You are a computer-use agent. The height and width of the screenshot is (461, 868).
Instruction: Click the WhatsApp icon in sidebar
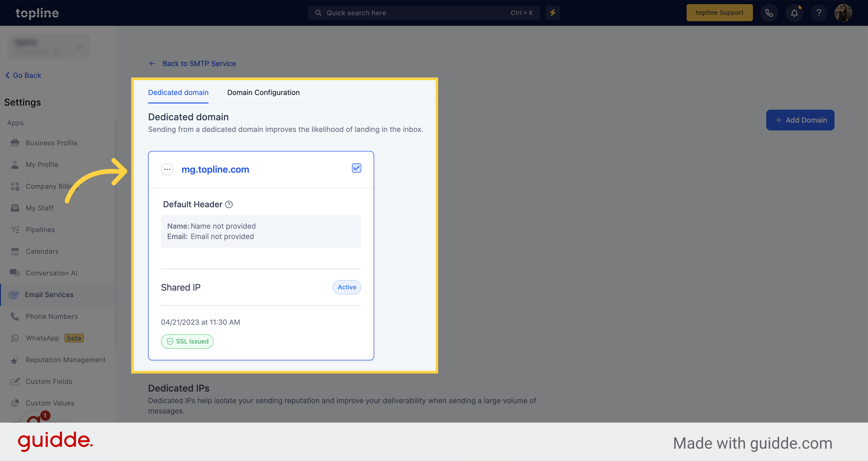pyautogui.click(x=15, y=338)
